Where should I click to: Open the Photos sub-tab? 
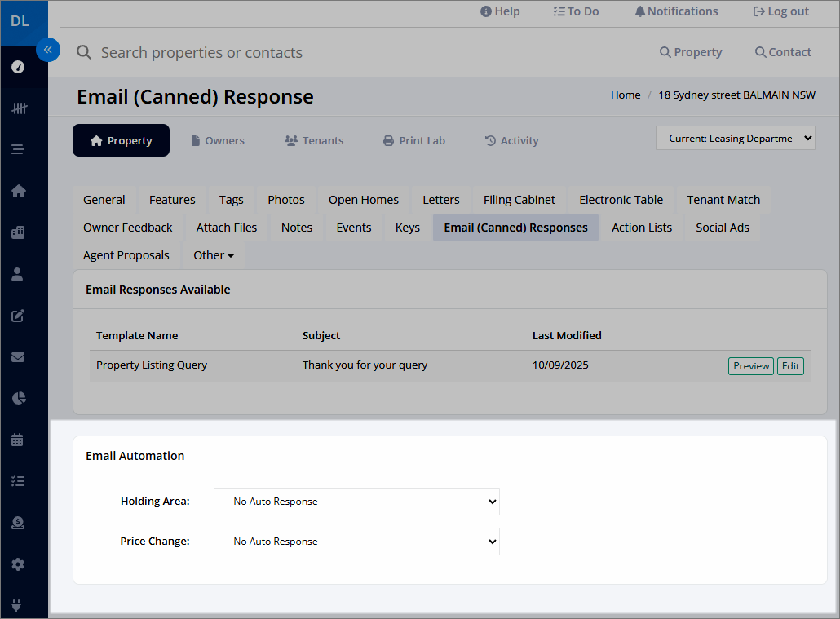(286, 200)
